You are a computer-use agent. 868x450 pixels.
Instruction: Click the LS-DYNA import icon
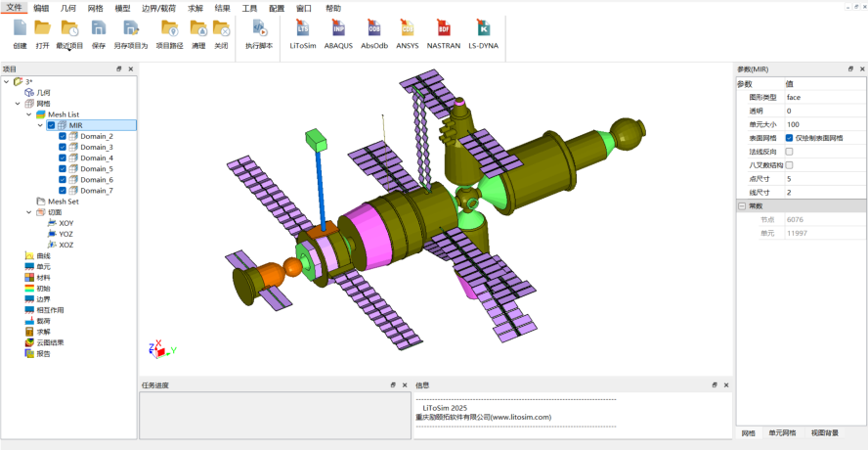pyautogui.click(x=483, y=28)
